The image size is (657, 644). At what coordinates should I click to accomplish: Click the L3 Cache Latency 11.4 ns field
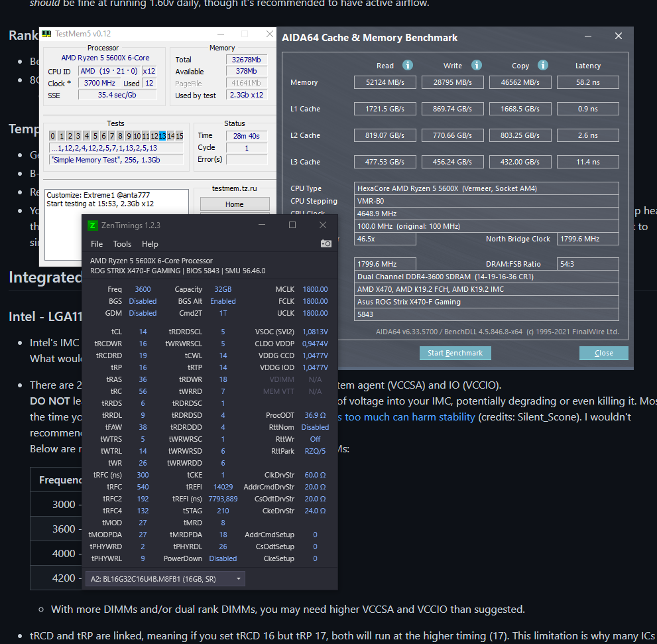(588, 162)
